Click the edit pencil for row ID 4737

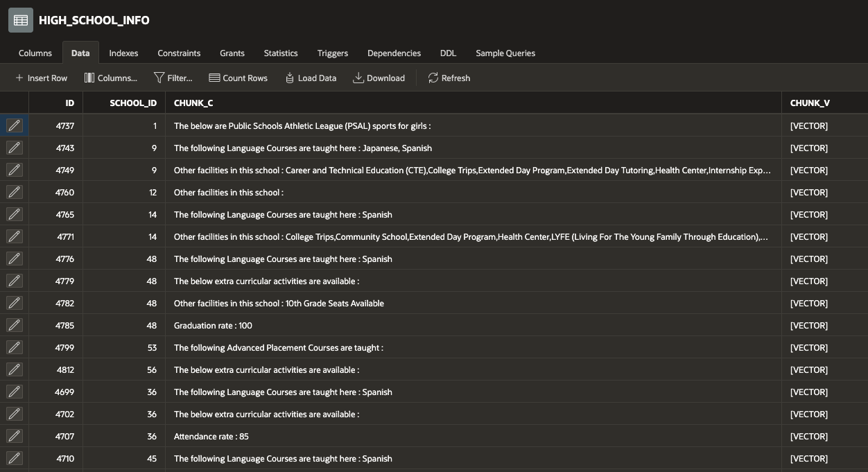[x=15, y=125]
